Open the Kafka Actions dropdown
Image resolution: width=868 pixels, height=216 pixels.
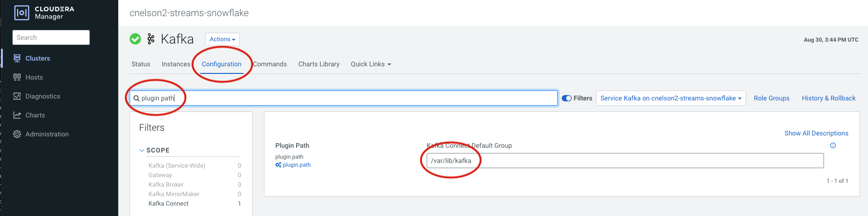222,39
